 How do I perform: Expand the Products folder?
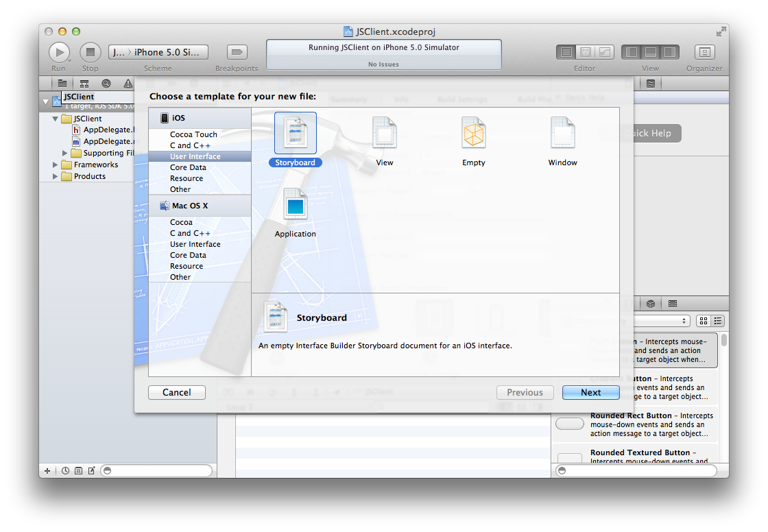tap(56, 176)
